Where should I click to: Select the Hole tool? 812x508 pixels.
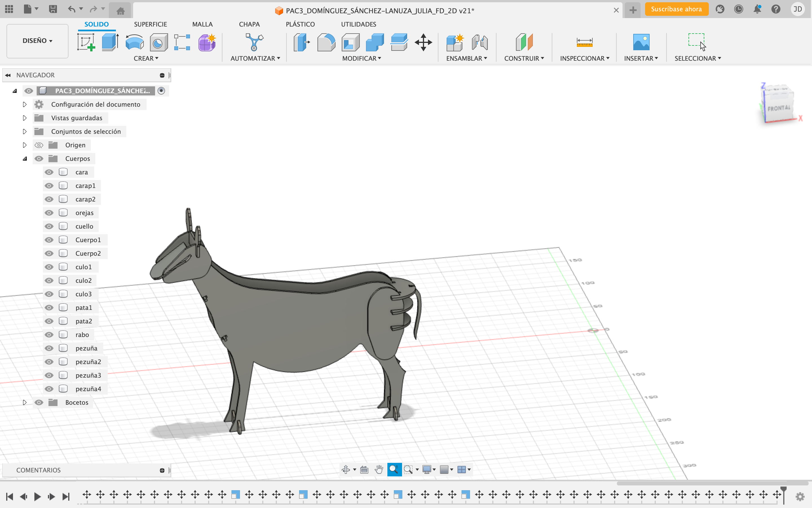159,42
